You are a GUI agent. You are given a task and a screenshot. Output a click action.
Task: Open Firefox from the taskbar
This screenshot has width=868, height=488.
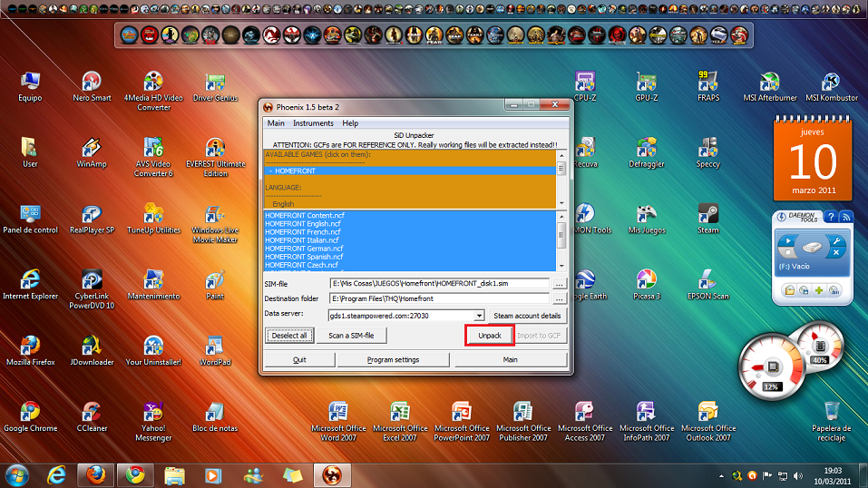coord(96,475)
